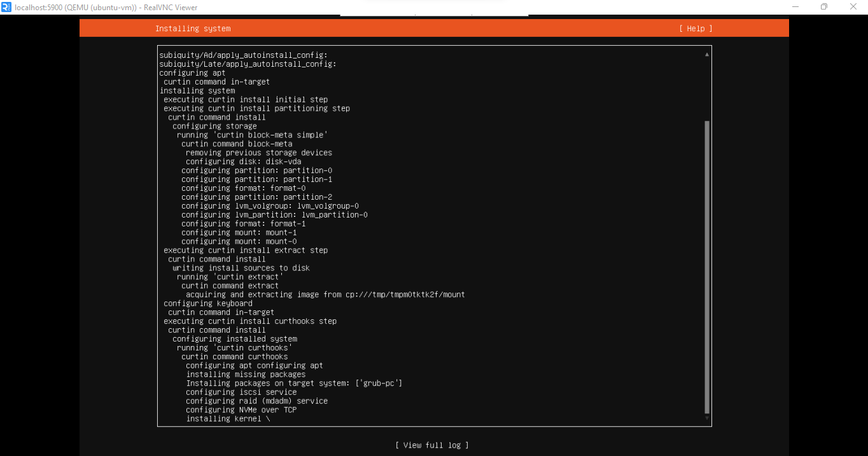
Task: Click 'configuring NVMe over TCP' line
Action: coord(241,411)
